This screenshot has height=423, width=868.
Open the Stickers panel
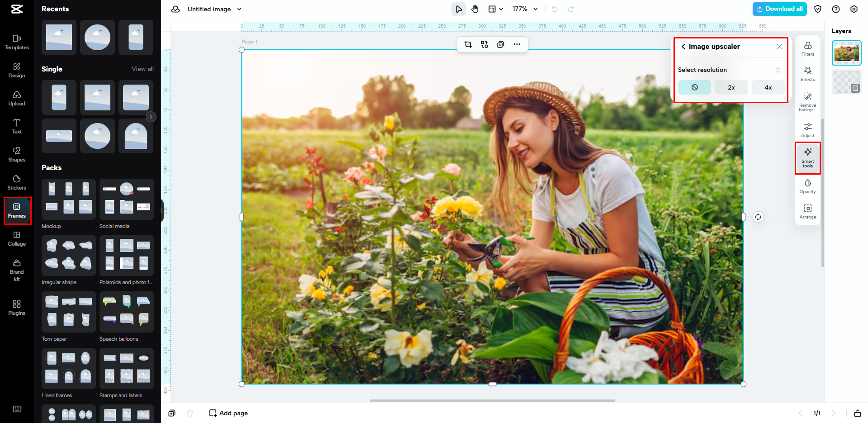pyautogui.click(x=16, y=182)
